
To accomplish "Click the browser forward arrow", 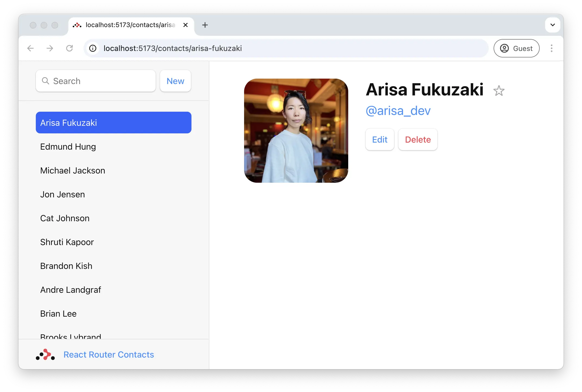I will pyautogui.click(x=50, y=48).
